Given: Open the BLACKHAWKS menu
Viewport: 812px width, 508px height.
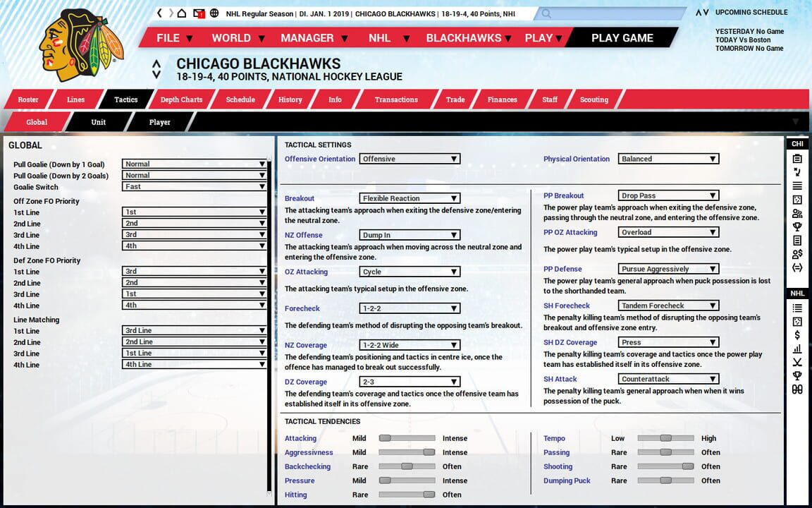Looking at the screenshot, I should point(469,38).
